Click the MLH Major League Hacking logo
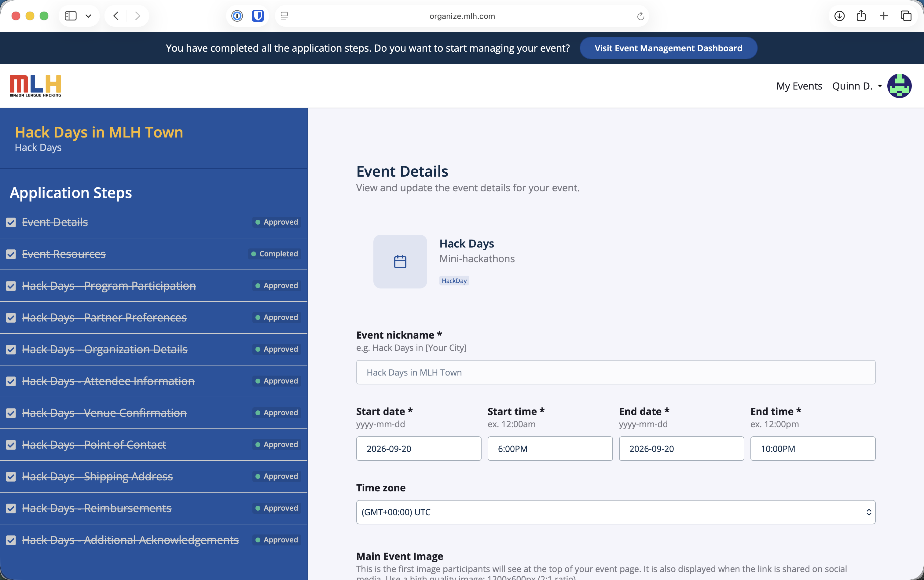 pyautogui.click(x=35, y=86)
